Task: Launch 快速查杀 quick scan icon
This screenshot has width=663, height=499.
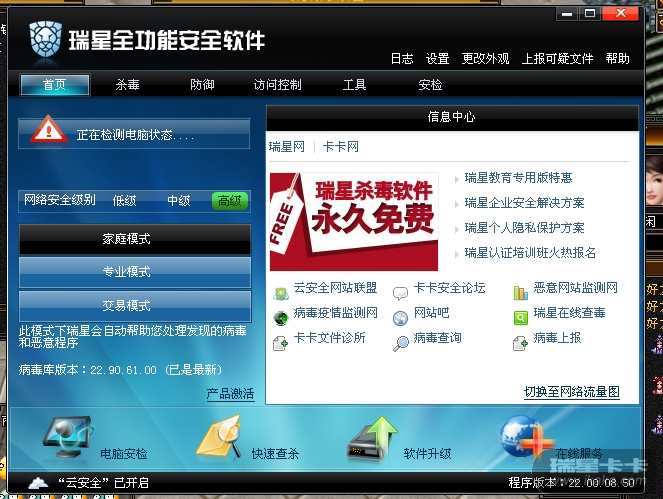Action: [x=220, y=437]
